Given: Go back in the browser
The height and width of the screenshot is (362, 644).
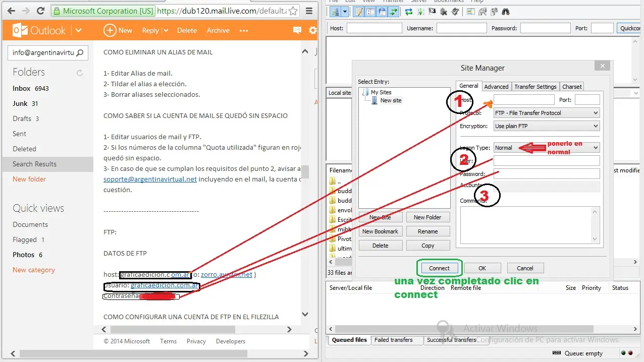Looking at the screenshot, I should tap(11, 11).
